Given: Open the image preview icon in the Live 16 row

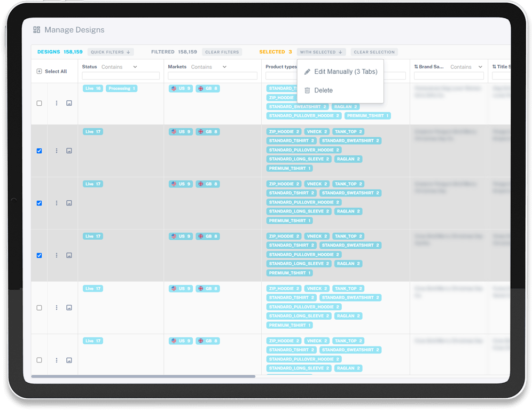Looking at the screenshot, I should (69, 103).
